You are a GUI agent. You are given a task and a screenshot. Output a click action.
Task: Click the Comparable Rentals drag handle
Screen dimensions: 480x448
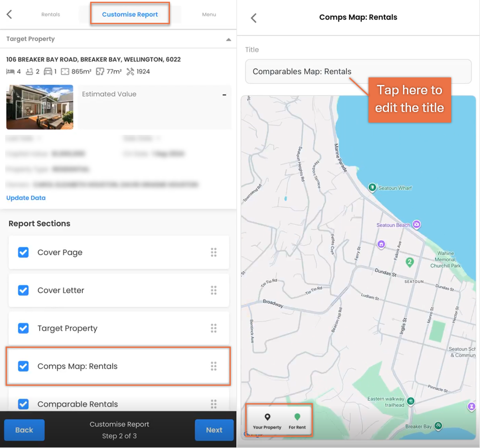(x=214, y=404)
